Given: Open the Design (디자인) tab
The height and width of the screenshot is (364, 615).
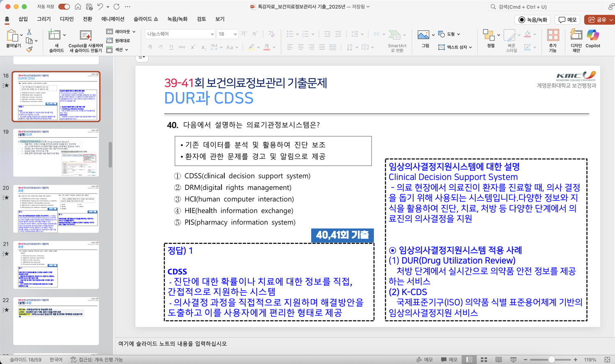Looking at the screenshot, I should tap(66, 19).
